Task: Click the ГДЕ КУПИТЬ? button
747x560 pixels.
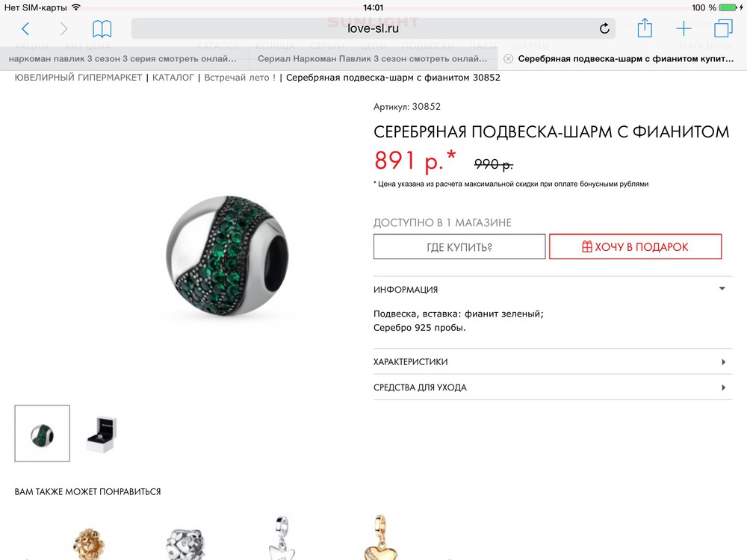Action: (x=459, y=246)
